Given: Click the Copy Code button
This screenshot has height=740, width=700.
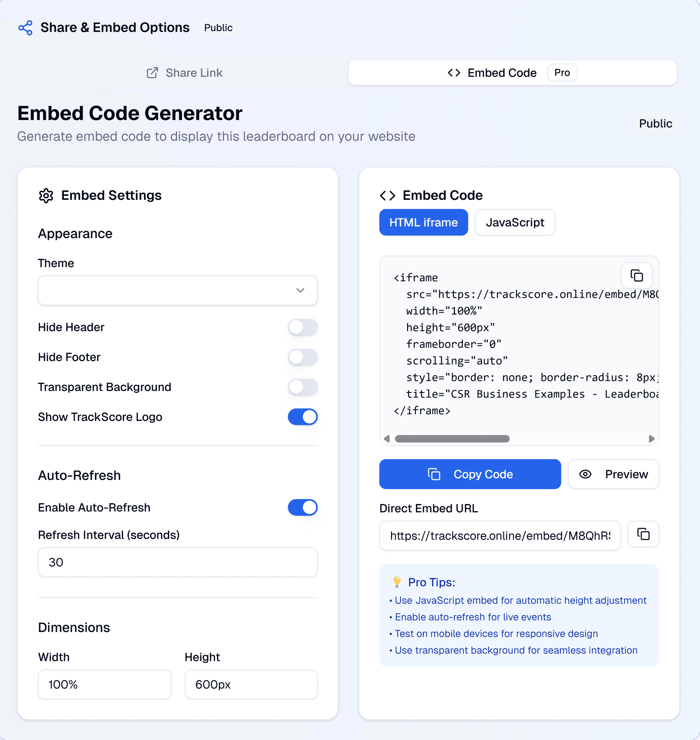Looking at the screenshot, I should point(470,474).
